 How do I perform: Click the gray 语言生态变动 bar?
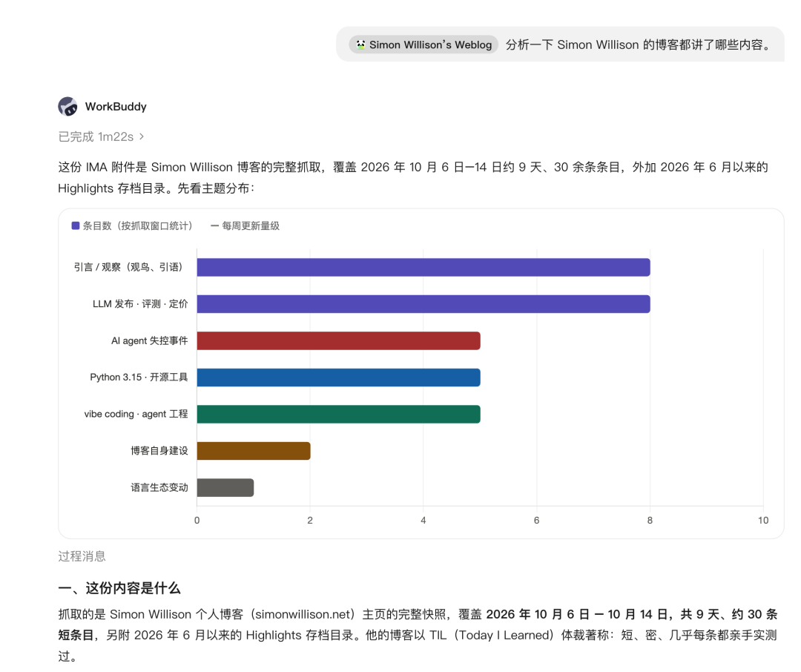click(225, 487)
